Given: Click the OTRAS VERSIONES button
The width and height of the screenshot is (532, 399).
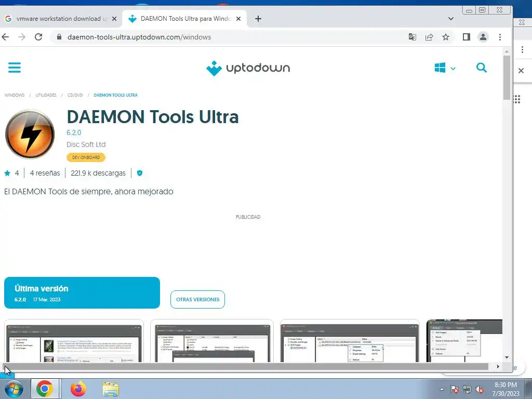Looking at the screenshot, I should [x=197, y=300].
